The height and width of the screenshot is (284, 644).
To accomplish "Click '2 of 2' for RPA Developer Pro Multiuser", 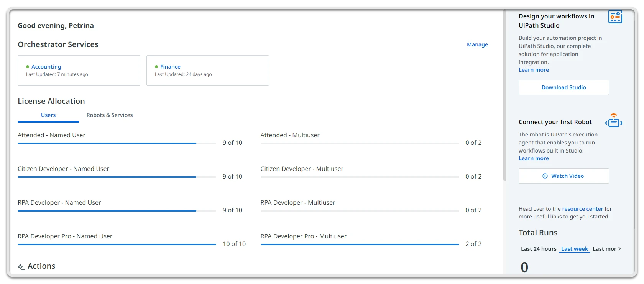I will (x=473, y=244).
